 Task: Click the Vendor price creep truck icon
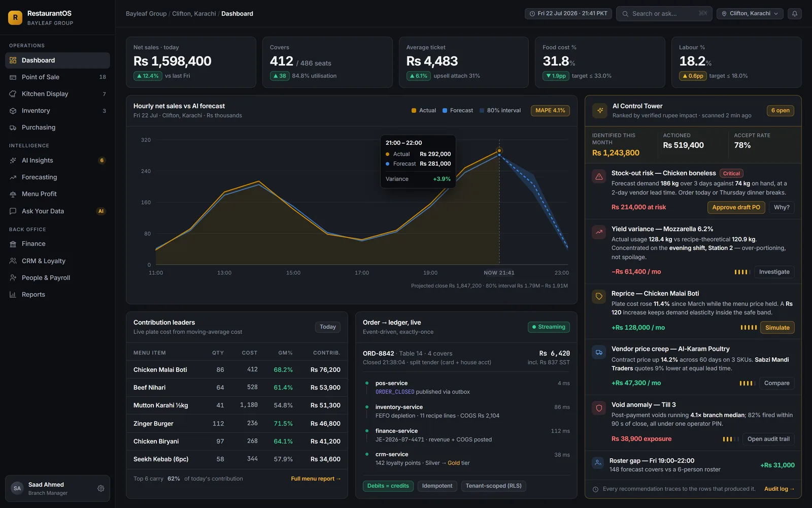coord(599,353)
